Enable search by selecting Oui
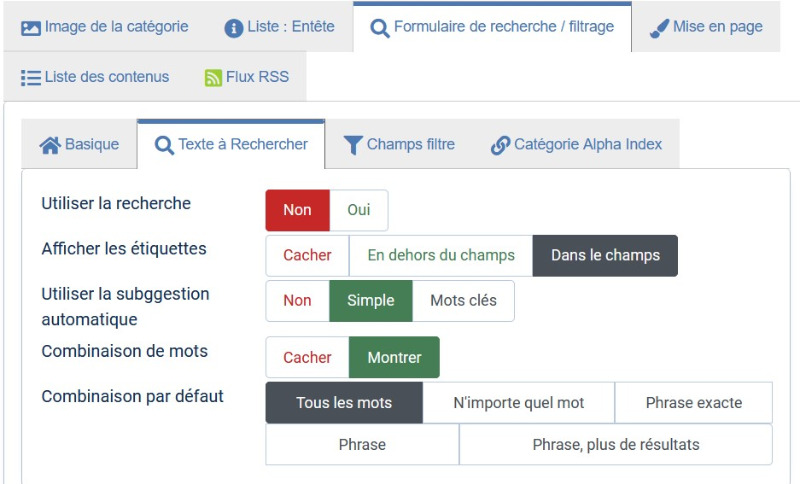This screenshot has width=800, height=484. pos(359,210)
